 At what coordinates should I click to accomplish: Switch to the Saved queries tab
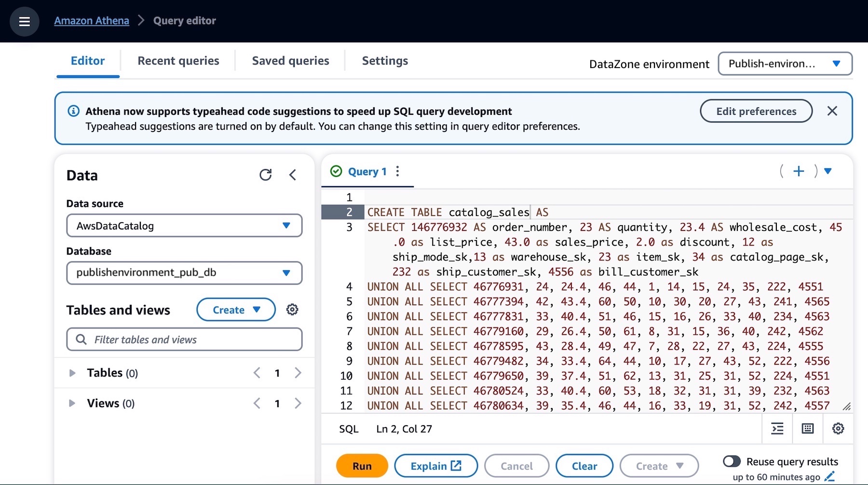coord(291,61)
